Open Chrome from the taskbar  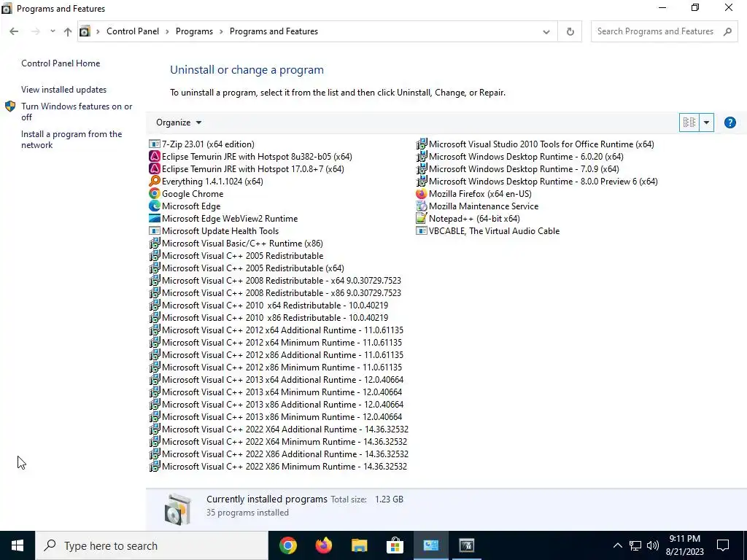pyautogui.click(x=287, y=545)
